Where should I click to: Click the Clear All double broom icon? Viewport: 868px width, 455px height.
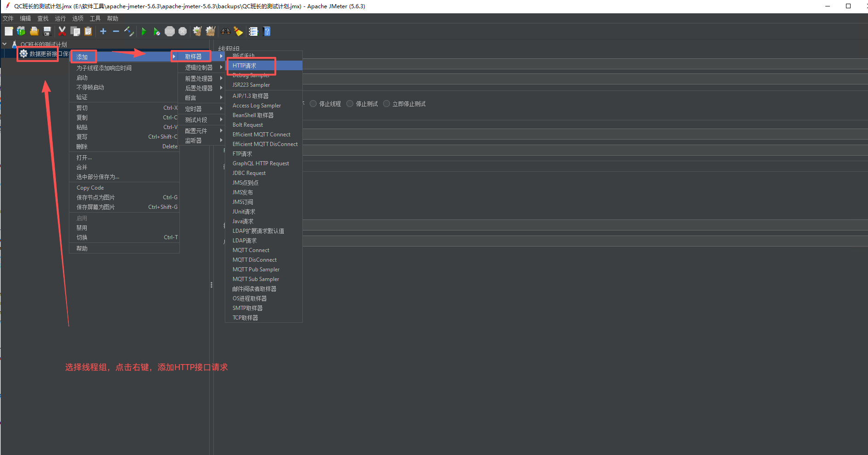click(x=211, y=31)
